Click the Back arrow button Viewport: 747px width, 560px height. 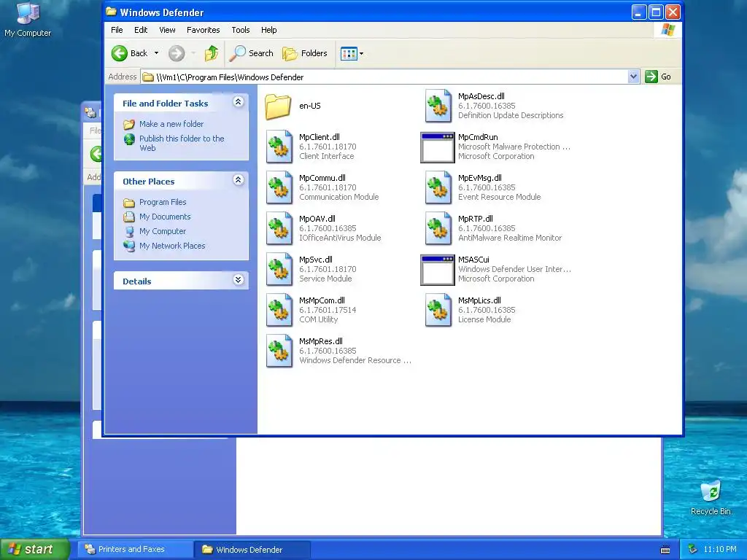pyautogui.click(x=130, y=53)
